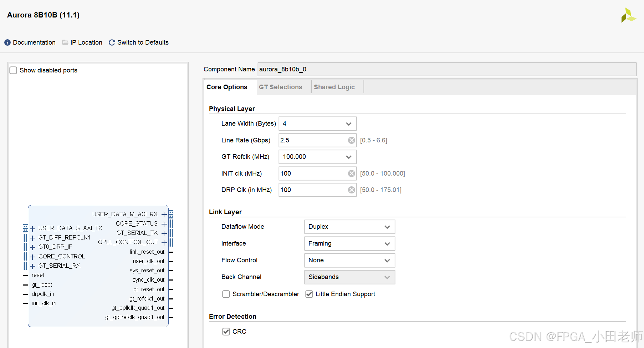The height and width of the screenshot is (348, 644).
Task: Open the Documentation info icon
Action: 7,42
